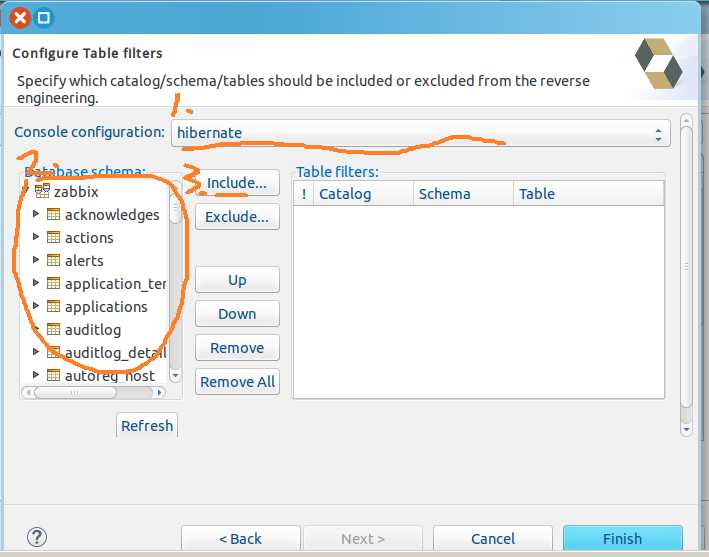Image resolution: width=709 pixels, height=557 pixels.
Task: Click the Remove All button
Action: (237, 382)
